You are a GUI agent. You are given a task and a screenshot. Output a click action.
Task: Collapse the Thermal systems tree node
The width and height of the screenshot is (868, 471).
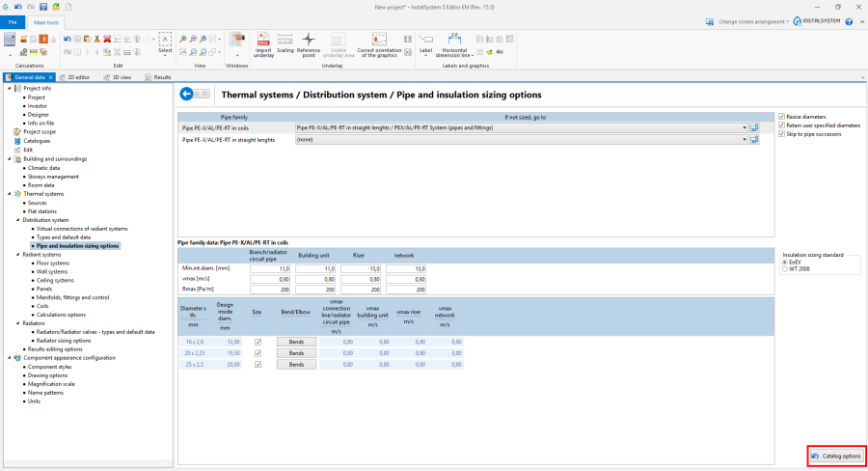click(11, 194)
